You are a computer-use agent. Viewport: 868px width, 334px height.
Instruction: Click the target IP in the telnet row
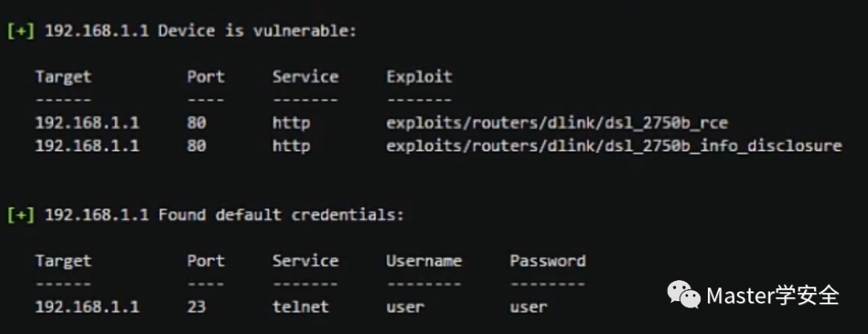click(88, 307)
